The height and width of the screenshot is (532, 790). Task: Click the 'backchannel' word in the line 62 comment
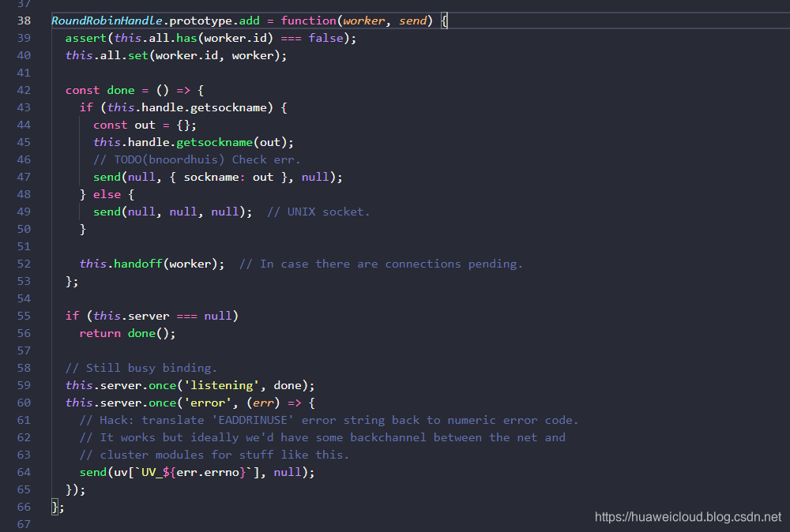pyautogui.click(x=388, y=437)
